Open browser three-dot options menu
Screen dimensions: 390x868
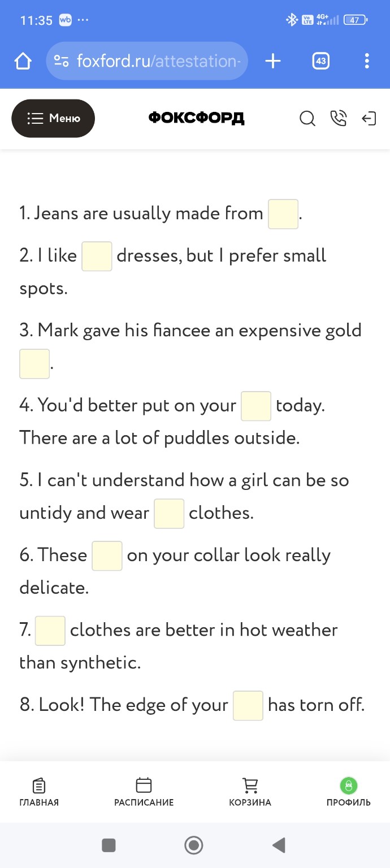367,61
